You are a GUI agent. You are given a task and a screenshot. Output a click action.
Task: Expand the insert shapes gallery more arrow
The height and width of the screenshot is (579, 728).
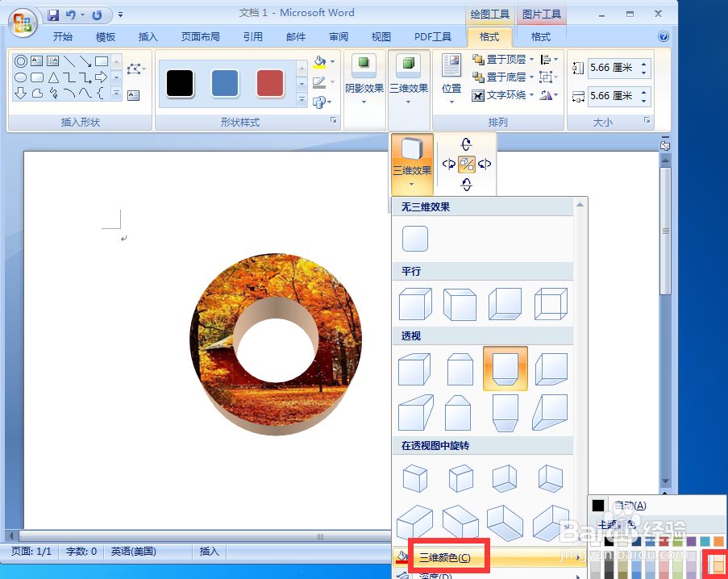pyautogui.click(x=117, y=94)
